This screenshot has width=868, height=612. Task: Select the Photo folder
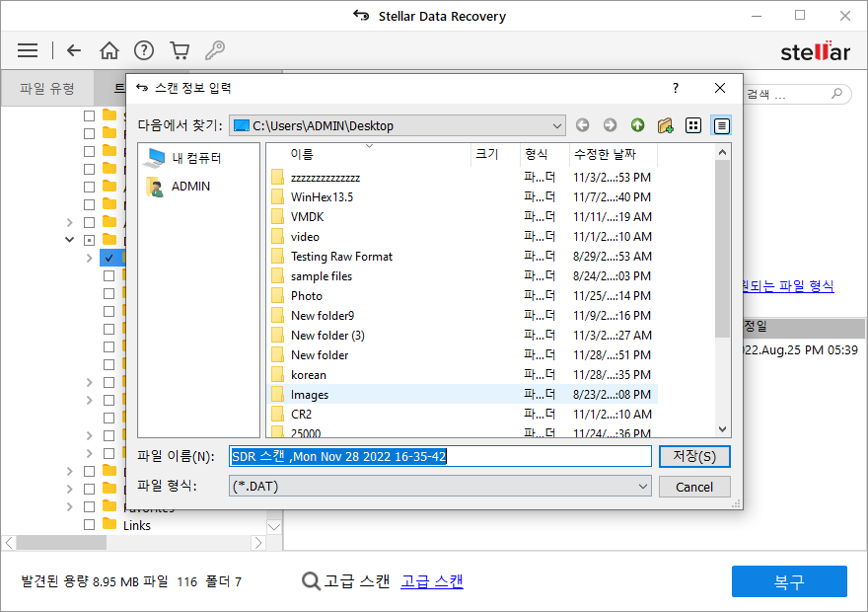[x=306, y=296]
